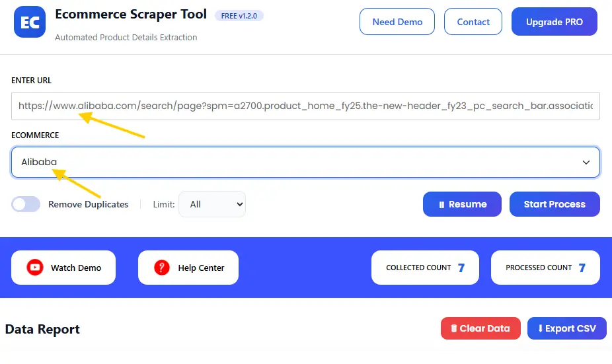Image resolution: width=612 pixels, height=364 pixels.
Task: Click the Processed Count card
Action: point(545,268)
